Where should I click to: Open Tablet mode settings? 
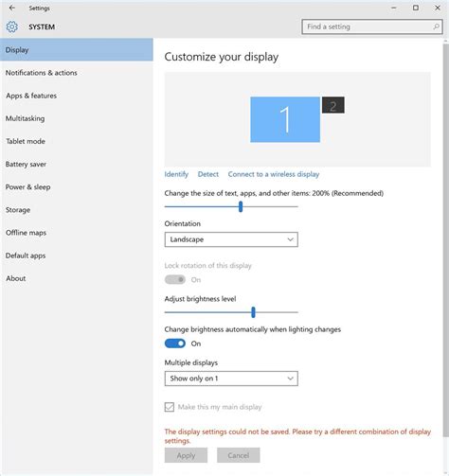(77, 141)
